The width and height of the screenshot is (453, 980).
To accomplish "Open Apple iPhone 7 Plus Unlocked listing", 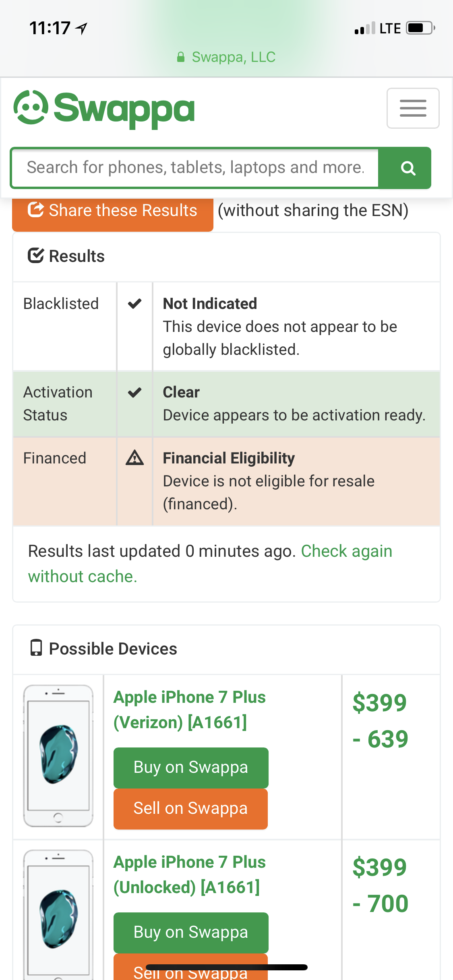I will click(x=190, y=875).
